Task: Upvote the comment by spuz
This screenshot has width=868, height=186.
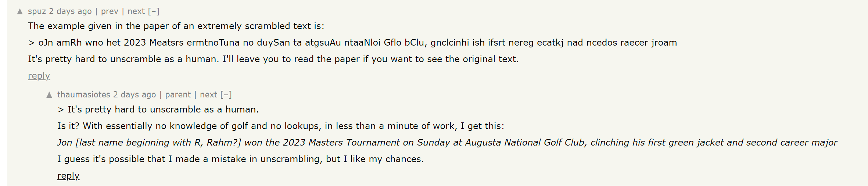Action: click(20, 12)
